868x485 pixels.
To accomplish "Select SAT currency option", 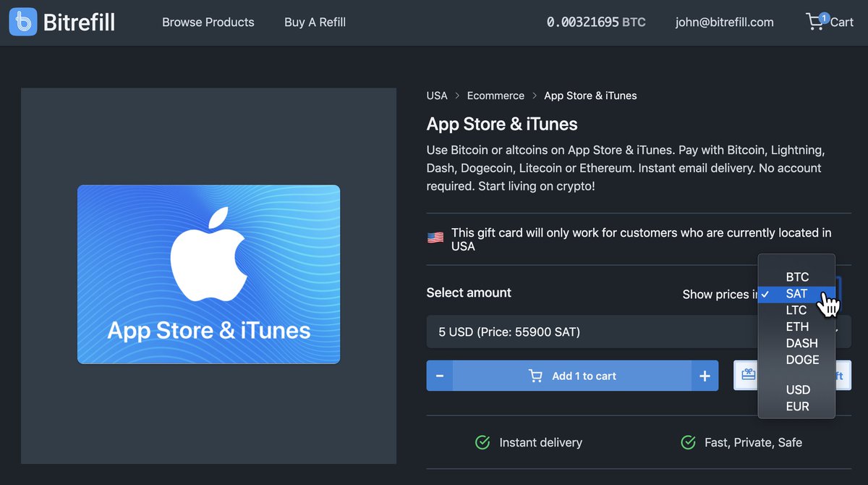I will tap(796, 294).
